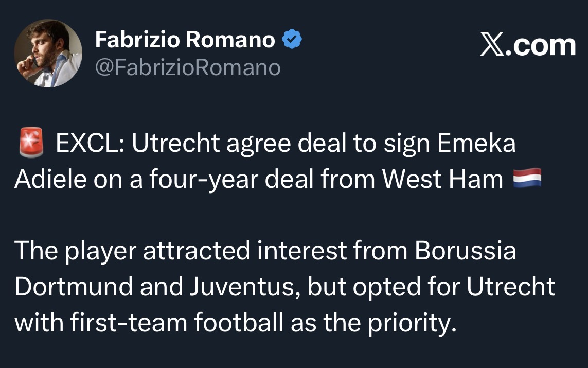588x368 pixels.
Task: Click the Netherlands flag emoji
Action: coord(527,180)
